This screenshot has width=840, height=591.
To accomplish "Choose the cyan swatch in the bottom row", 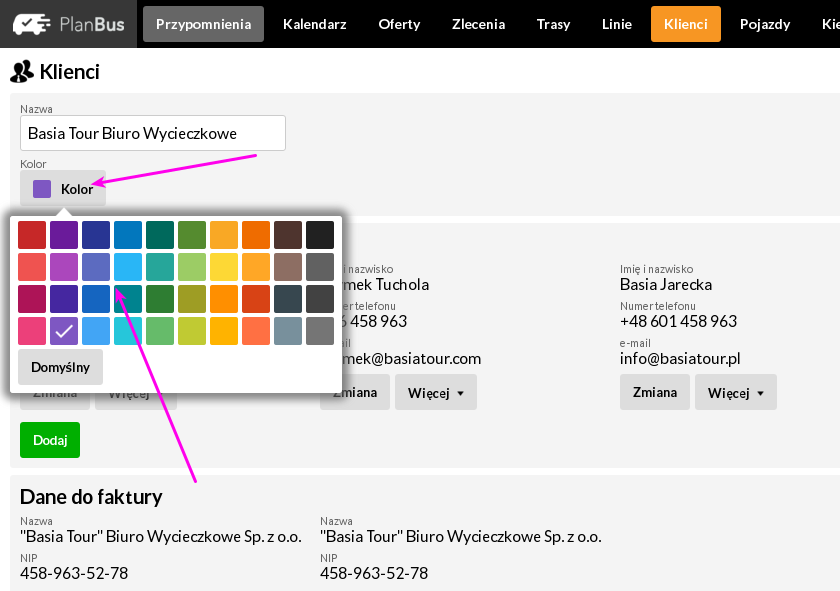I will [128, 331].
